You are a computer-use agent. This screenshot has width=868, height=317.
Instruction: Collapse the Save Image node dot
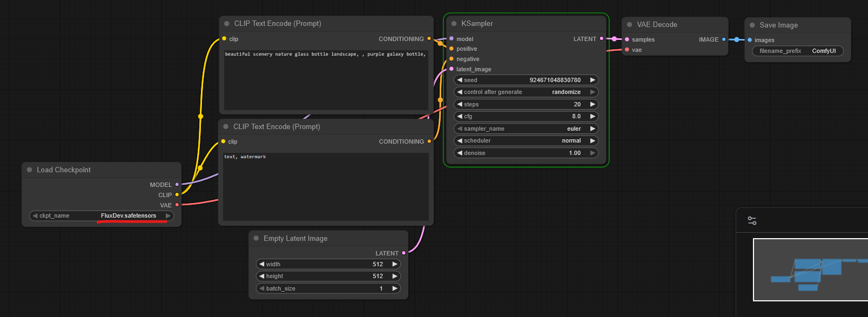(x=752, y=25)
